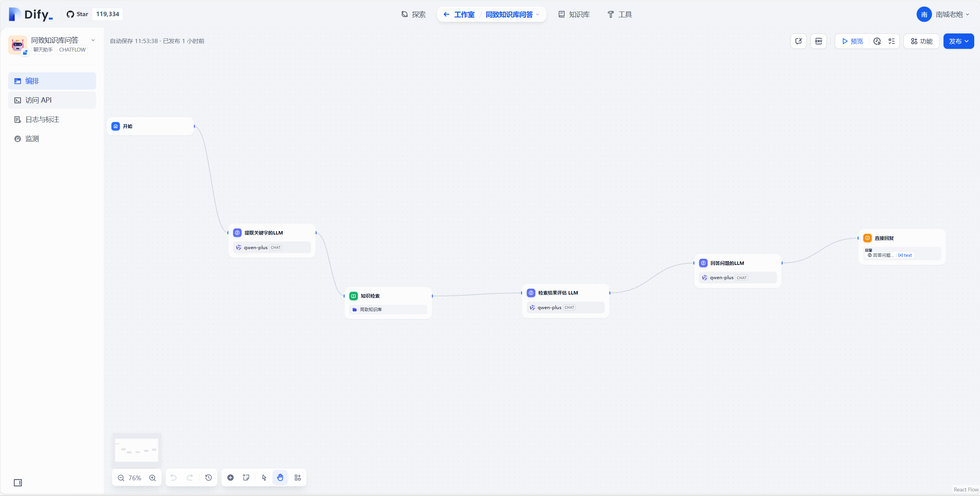Image resolution: width=980 pixels, height=496 pixels.
Task: Add a sticky note to the canvas
Action: tap(246, 478)
